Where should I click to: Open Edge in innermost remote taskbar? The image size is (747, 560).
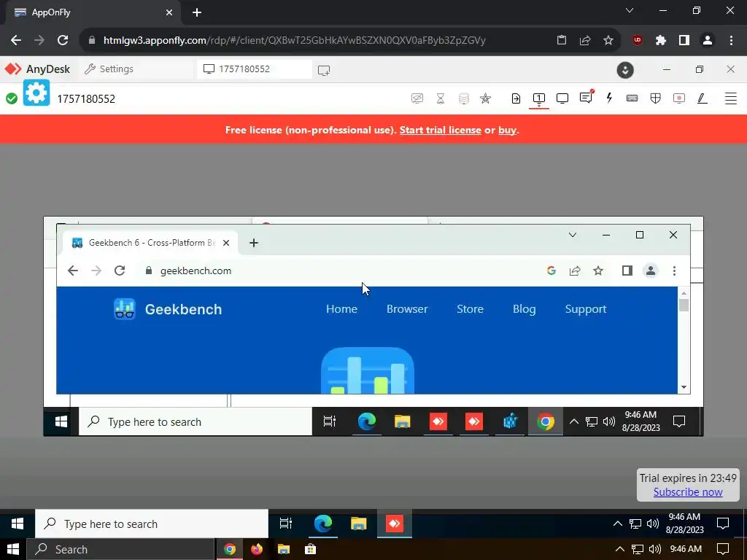click(366, 421)
